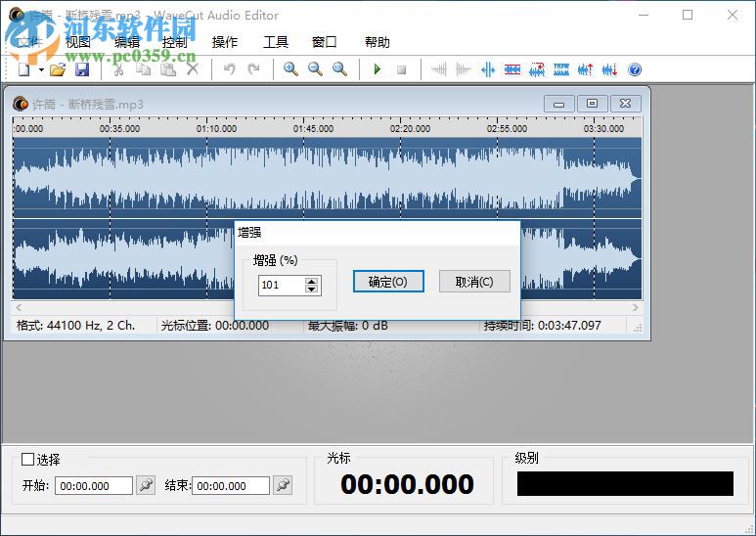Increase amplify percentage with up arrow
756x536 pixels.
(x=311, y=281)
